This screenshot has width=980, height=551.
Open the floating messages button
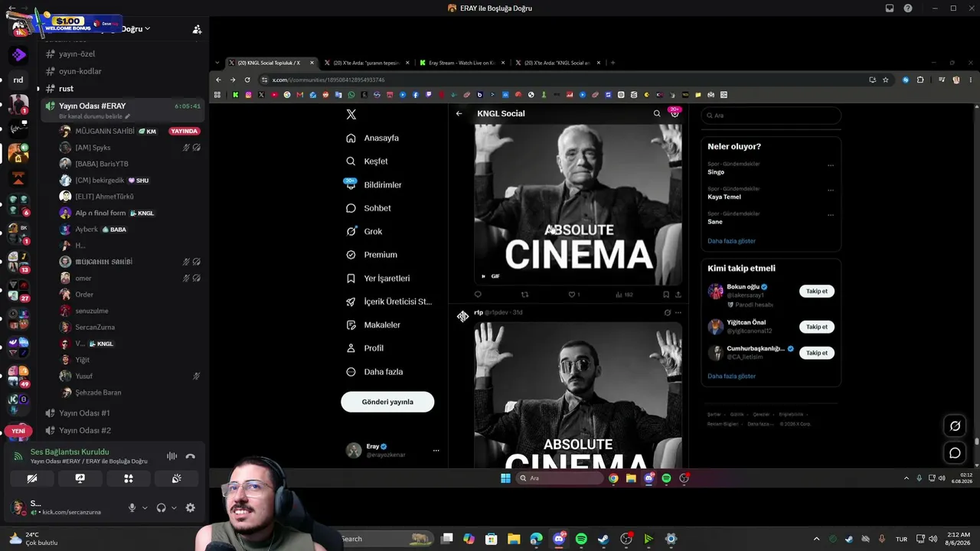coord(955,453)
